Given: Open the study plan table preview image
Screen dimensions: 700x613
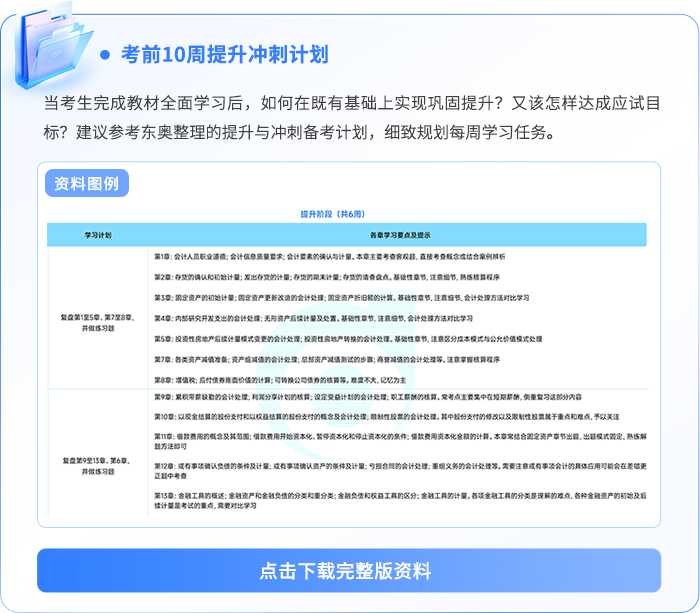Looking at the screenshot, I should (349, 360).
